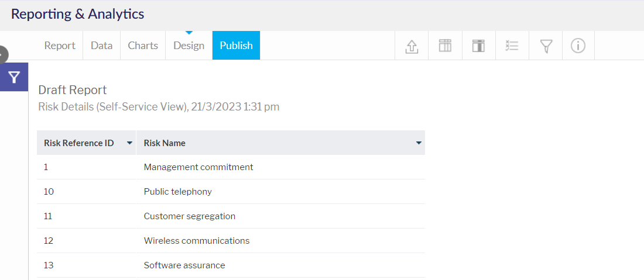
Task: Select the freeze column table icon
Action: point(478,46)
